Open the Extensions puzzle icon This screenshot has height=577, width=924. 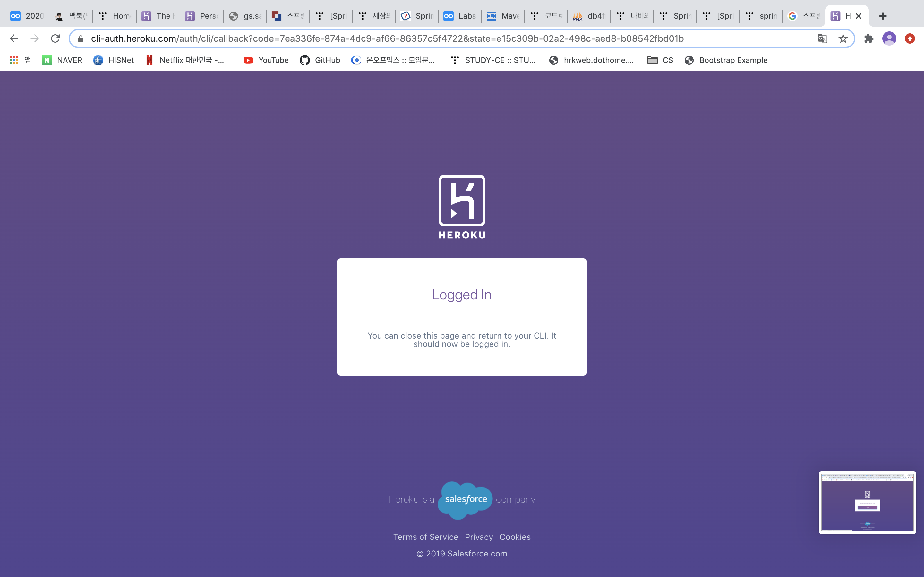[868, 38]
